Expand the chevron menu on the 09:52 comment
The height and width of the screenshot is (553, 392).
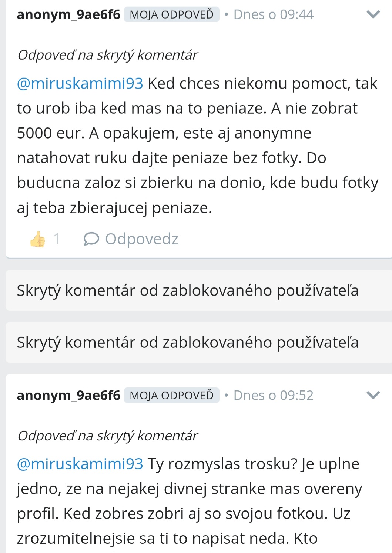pos(373,395)
